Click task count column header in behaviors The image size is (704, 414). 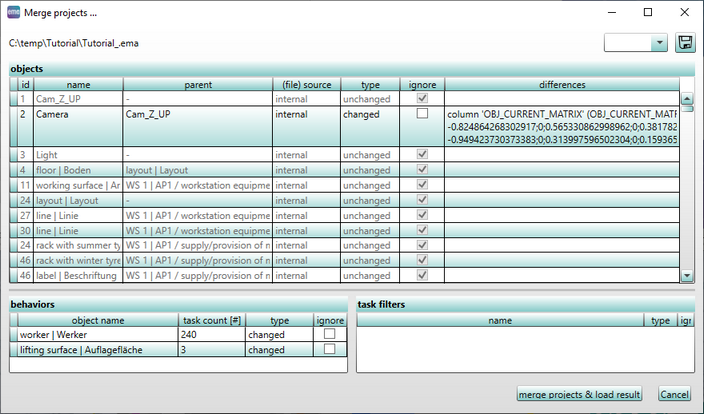pyautogui.click(x=211, y=321)
